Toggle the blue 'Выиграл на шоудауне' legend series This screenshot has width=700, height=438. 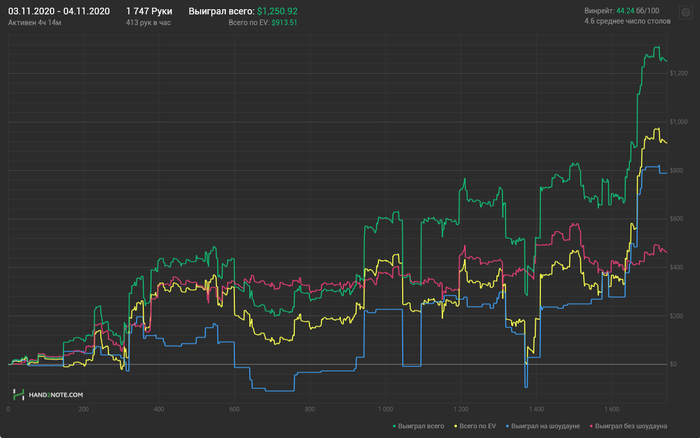point(542,426)
